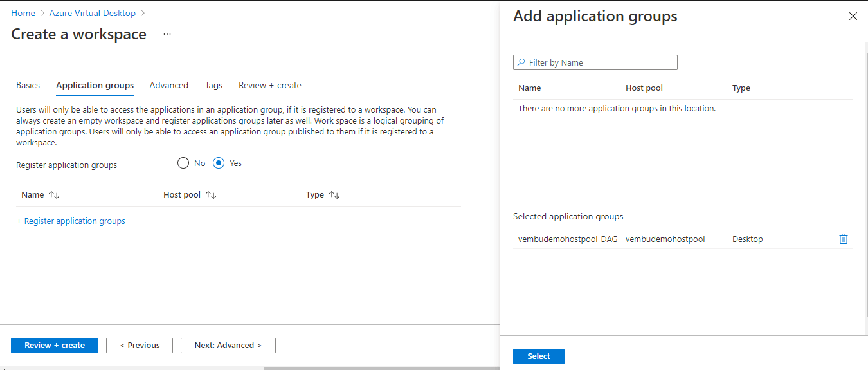Open the Tags tab
The image size is (868, 370).
click(x=213, y=85)
